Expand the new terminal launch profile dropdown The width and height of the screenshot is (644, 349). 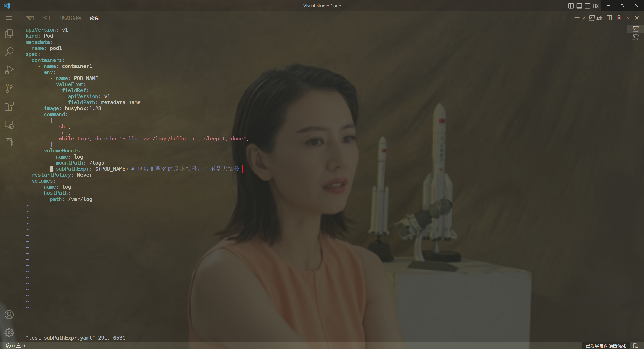click(x=583, y=18)
